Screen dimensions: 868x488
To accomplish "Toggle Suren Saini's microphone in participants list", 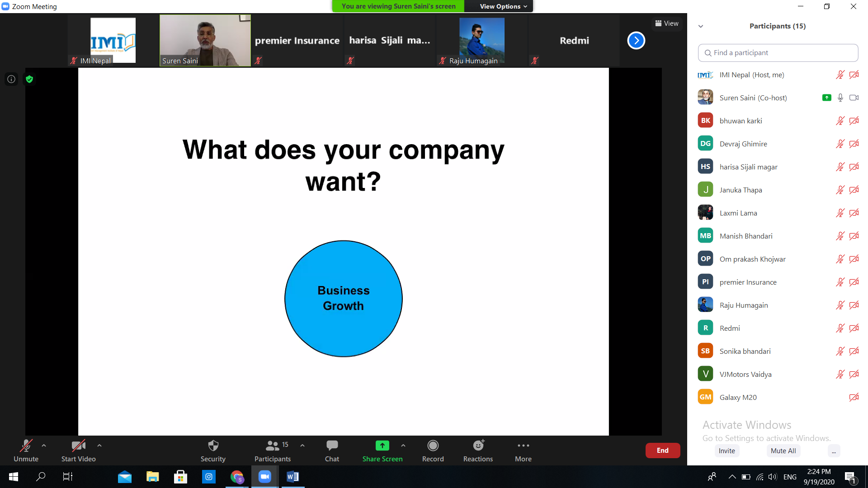I will (x=840, y=98).
